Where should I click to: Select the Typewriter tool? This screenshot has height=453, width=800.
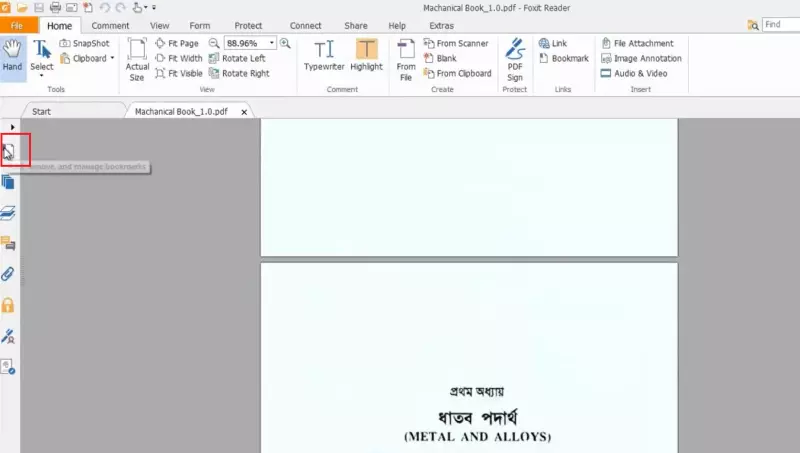click(324, 55)
